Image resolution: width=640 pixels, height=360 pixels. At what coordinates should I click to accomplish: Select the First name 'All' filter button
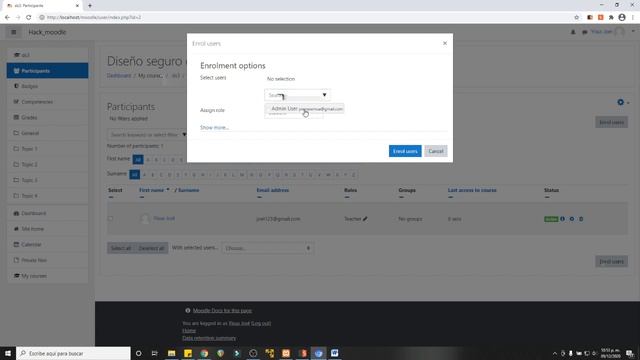pos(138,159)
